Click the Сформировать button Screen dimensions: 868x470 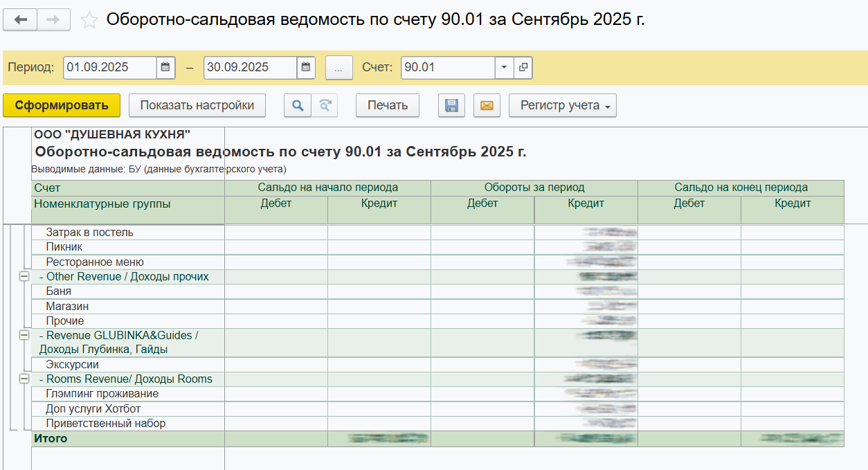(62, 105)
